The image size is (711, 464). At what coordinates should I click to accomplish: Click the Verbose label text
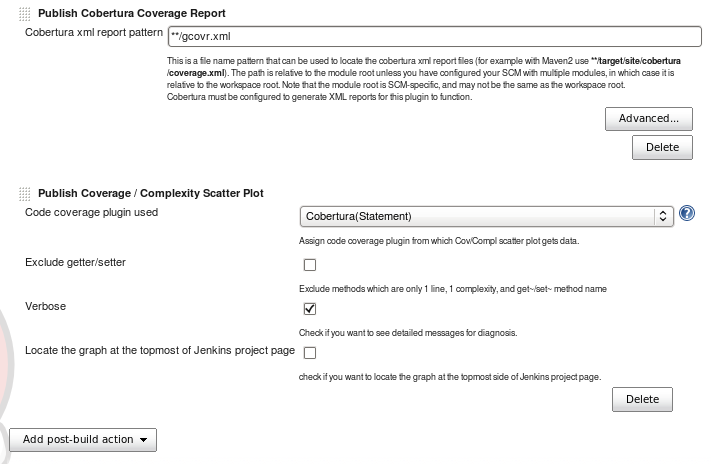coord(45,306)
